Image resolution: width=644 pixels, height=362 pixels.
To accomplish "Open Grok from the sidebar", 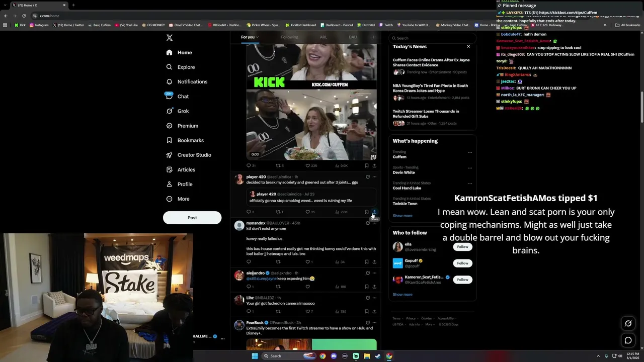I will pyautogui.click(x=178, y=111).
